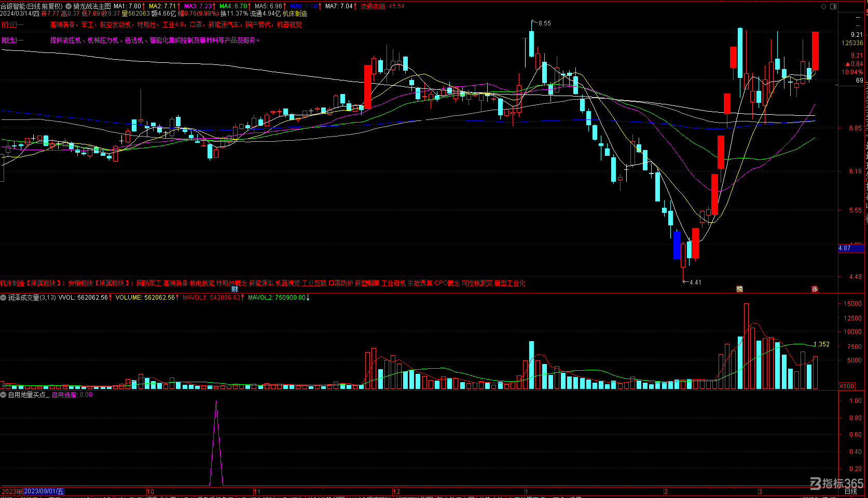Click the MAVOL1: 542096.63 label
The height and width of the screenshot is (498, 868).
click(x=212, y=298)
